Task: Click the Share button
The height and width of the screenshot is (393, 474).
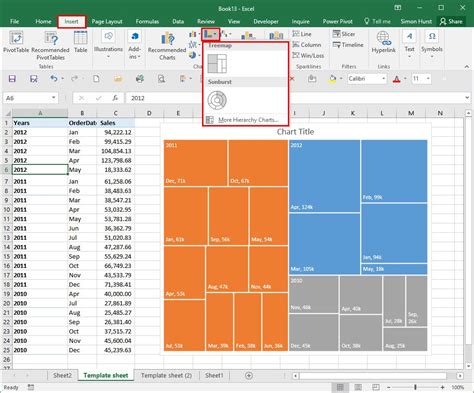Action: pos(451,22)
